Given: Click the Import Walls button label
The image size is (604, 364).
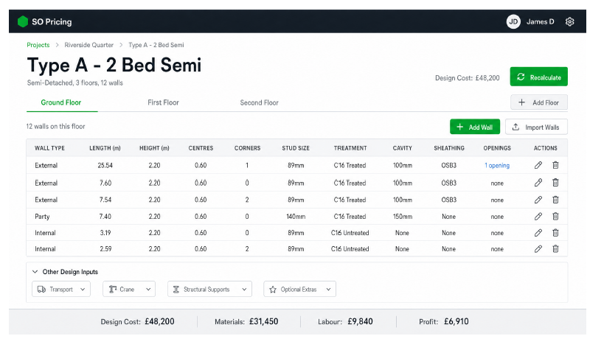Looking at the screenshot, I should (542, 127).
